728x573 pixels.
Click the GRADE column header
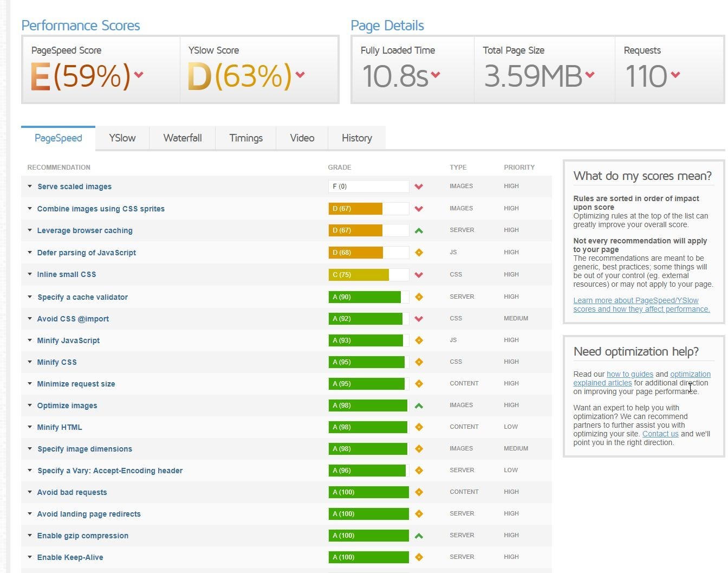340,168
